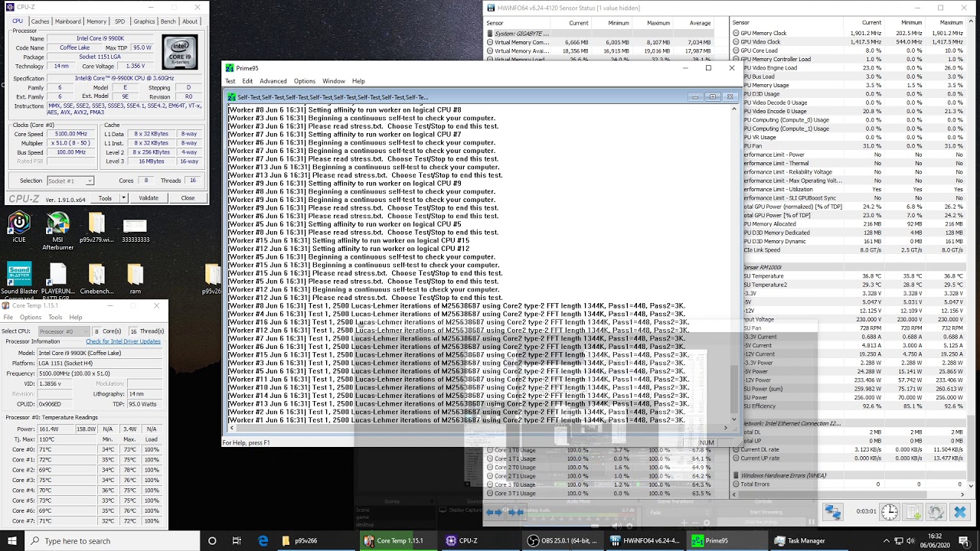Click HWiNFO network connection icon button
The width and height of the screenshot is (980, 551).
pos(833,513)
